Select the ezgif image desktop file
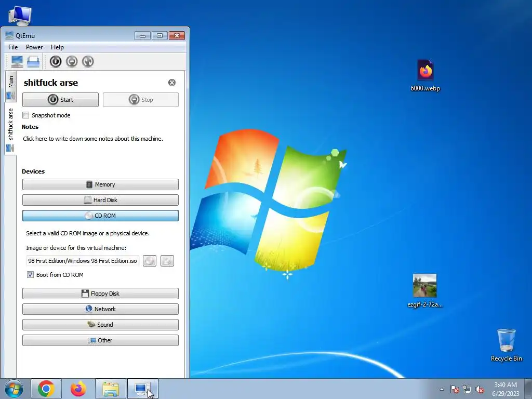 tap(425, 291)
